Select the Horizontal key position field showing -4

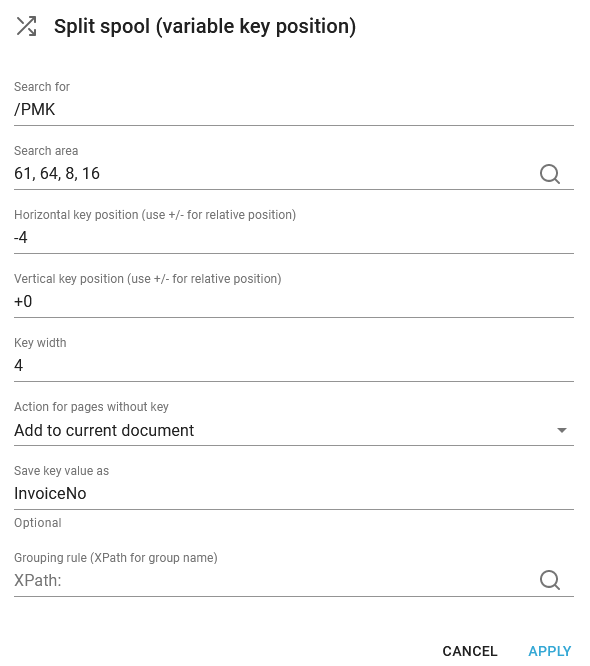294,238
